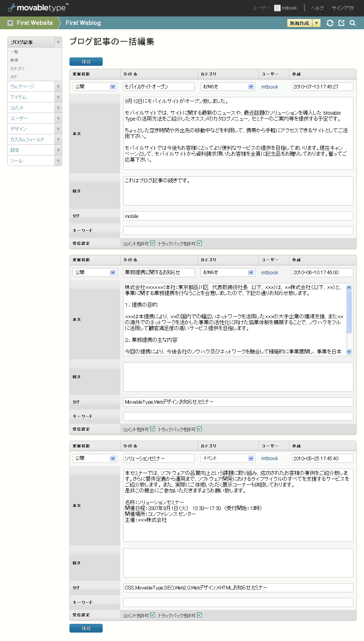Open the 公開 status dropdown for ソリューションセミナー
364x641 pixels.
click(x=95, y=458)
